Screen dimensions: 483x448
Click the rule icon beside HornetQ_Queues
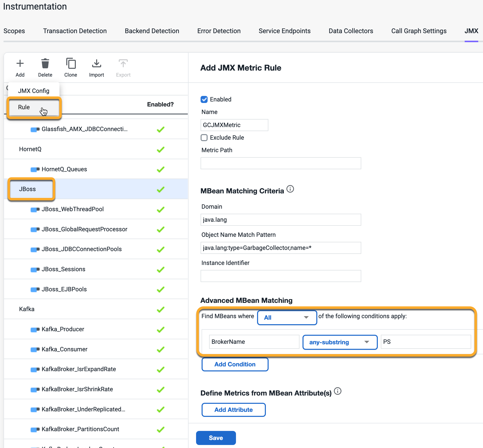35,170
